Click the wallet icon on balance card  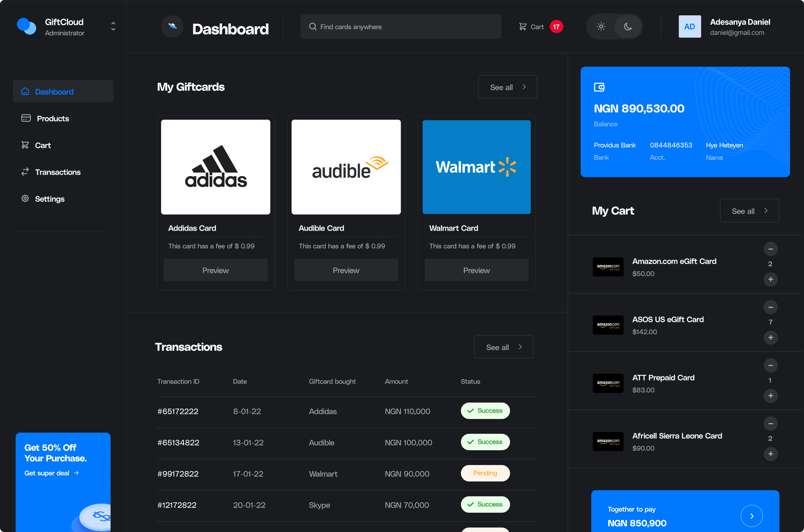click(x=599, y=87)
